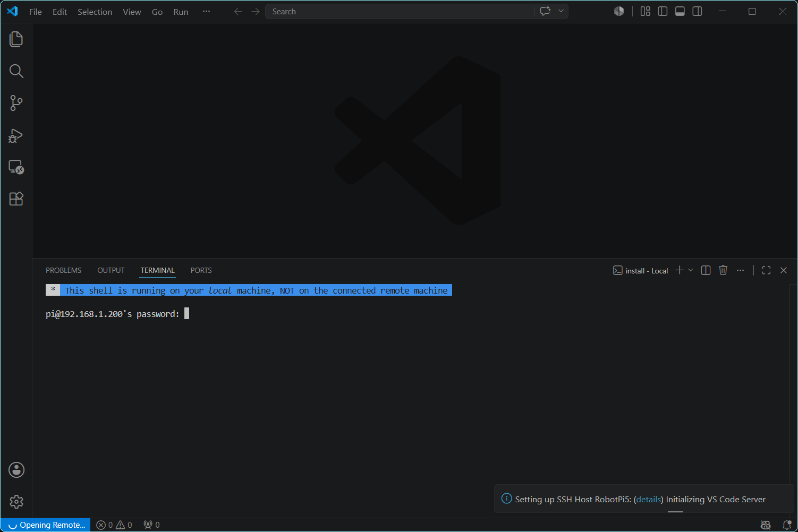Screen dimensions: 798x532
Task: Kill terminal with trash icon
Action: point(723,270)
